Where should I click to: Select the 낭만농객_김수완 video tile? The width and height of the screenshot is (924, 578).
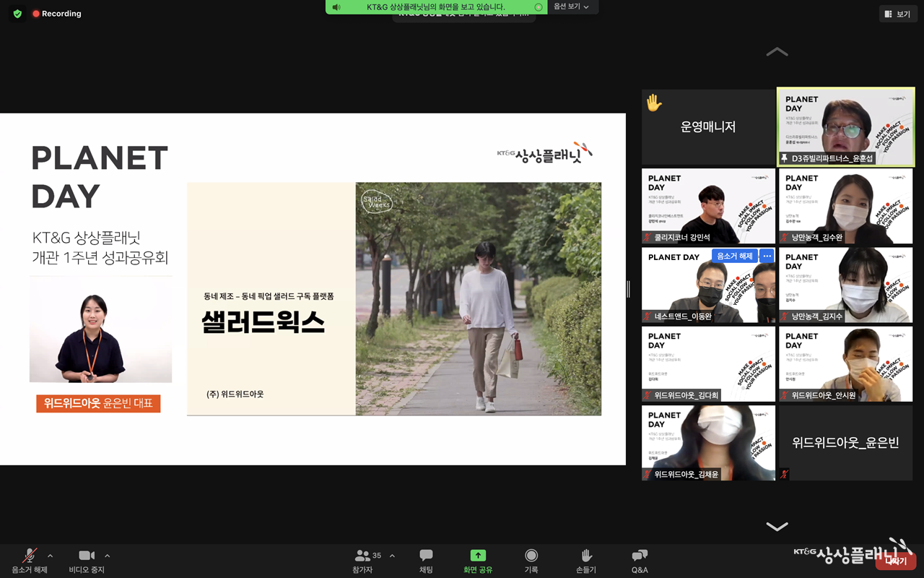click(846, 206)
